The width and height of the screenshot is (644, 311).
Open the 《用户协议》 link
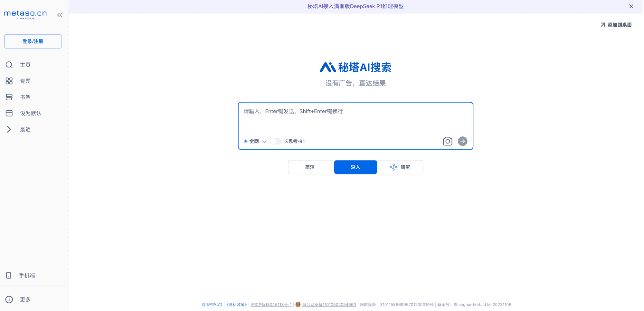click(x=212, y=305)
